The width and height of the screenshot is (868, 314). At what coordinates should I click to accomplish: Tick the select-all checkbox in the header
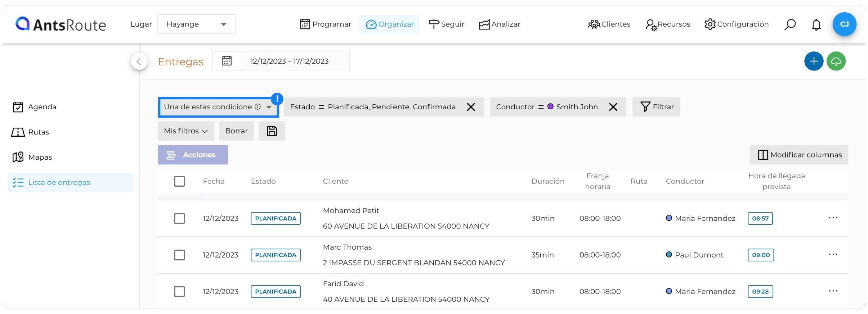tap(179, 181)
